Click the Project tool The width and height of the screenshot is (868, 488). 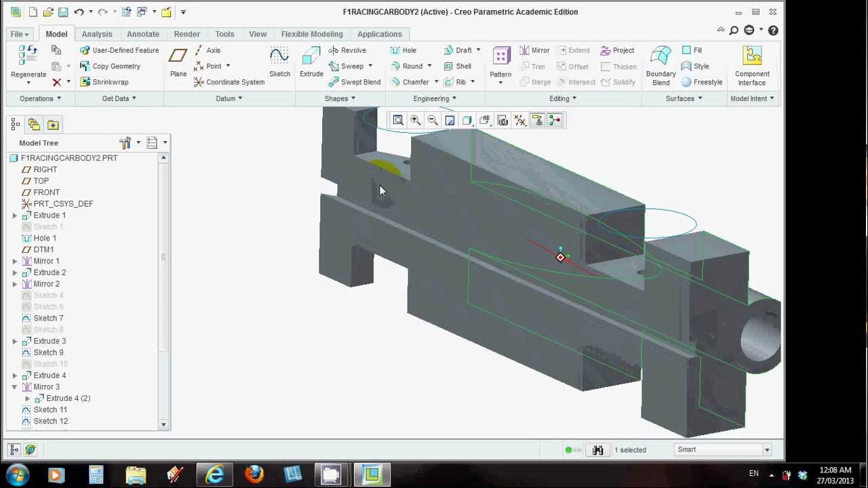click(x=616, y=50)
